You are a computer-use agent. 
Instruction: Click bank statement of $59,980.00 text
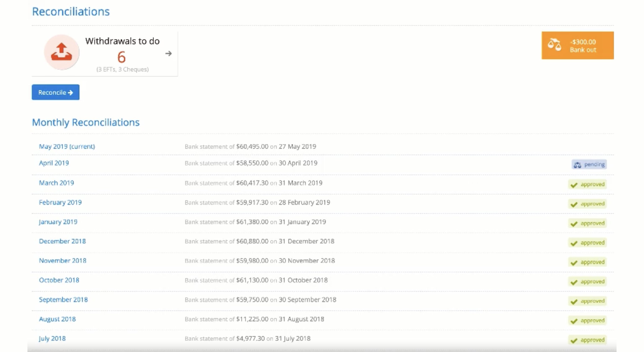pos(260,261)
